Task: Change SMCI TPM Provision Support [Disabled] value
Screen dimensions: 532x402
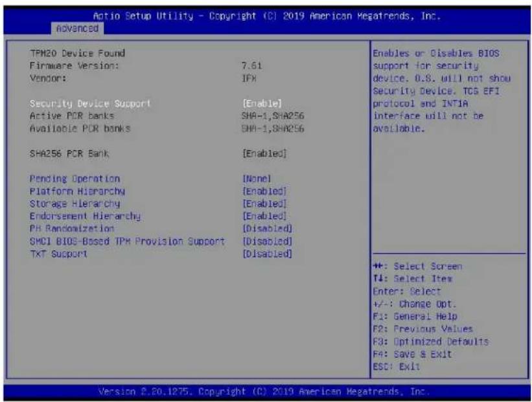Action: pos(267,241)
